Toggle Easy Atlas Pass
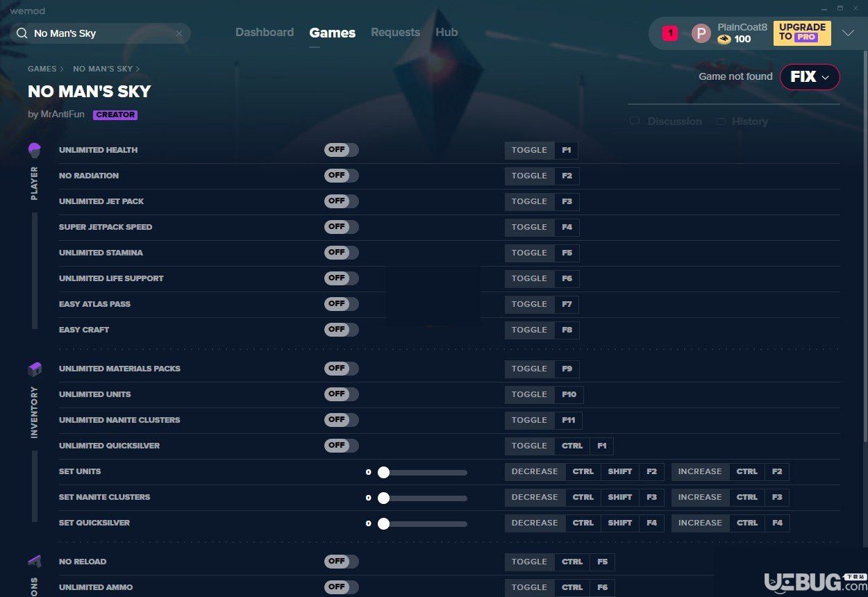This screenshot has height=597, width=868. (342, 304)
